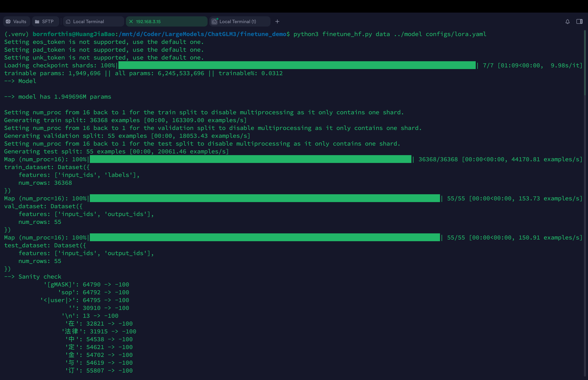Click 'Generating test split: 55 examples' line
Screen dimensions: 588x380
(117, 152)
